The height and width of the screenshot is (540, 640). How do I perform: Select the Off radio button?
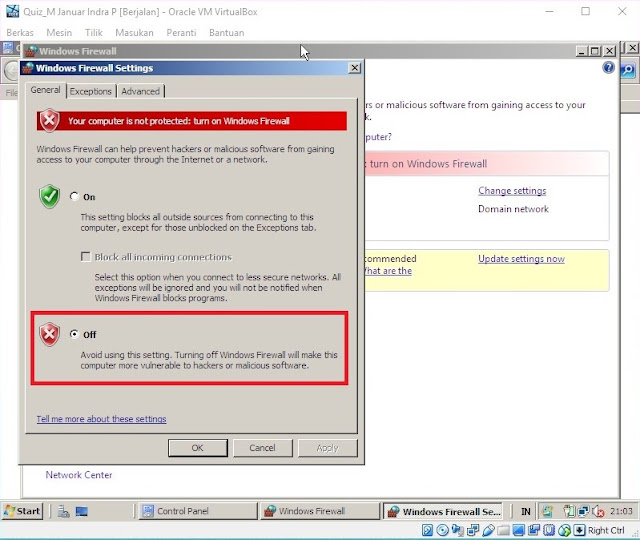pyautogui.click(x=74, y=334)
